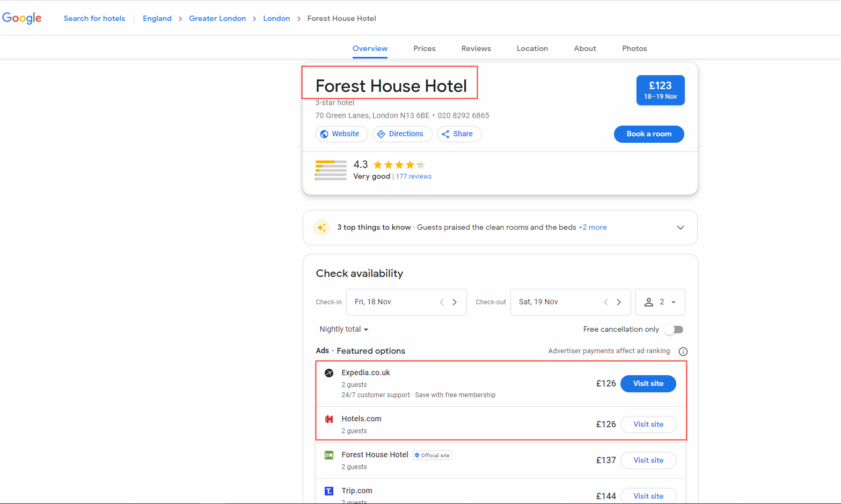Click the Share icon
The height and width of the screenshot is (504, 841).
point(445,134)
